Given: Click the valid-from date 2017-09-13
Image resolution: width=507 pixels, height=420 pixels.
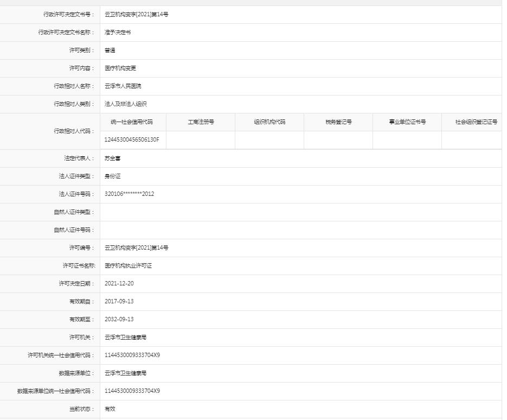Looking at the screenshot, I should (119, 302).
